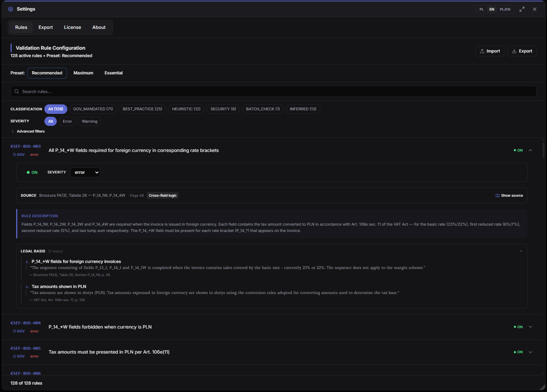547x392 pixels.
Task: Select the Maximum preset
Action: (84, 73)
